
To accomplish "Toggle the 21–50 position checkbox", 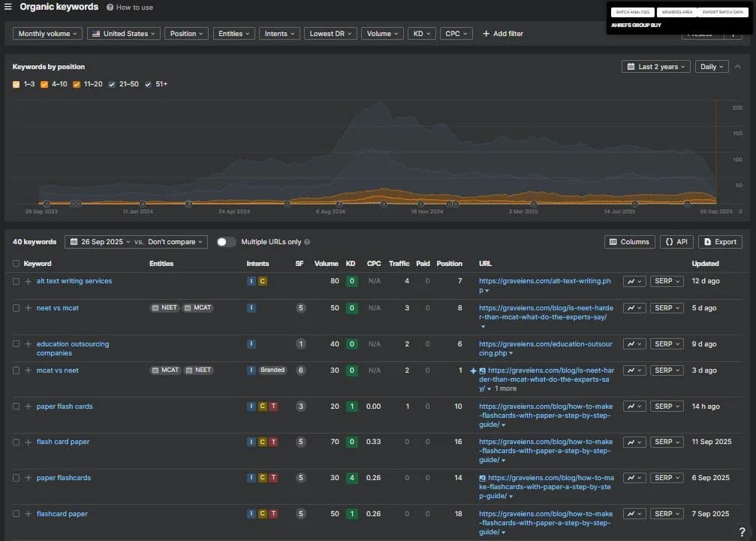I will click(112, 84).
